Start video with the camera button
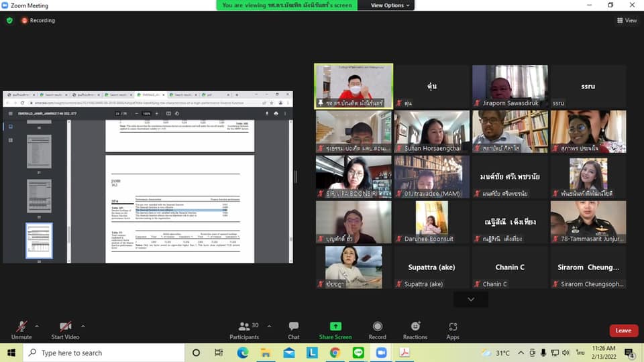Screen dimensions: 644x362 point(66,330)
